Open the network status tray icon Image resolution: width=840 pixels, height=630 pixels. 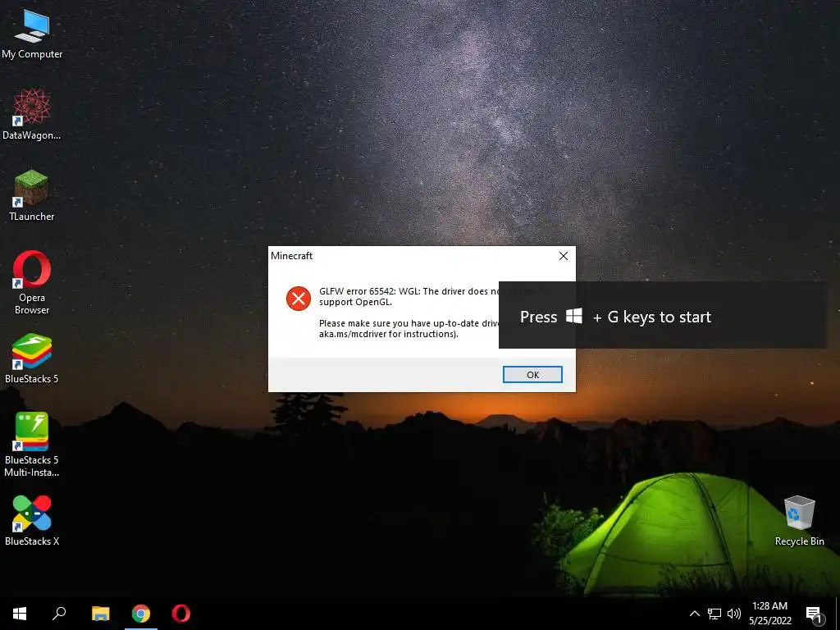coord(714,614)
